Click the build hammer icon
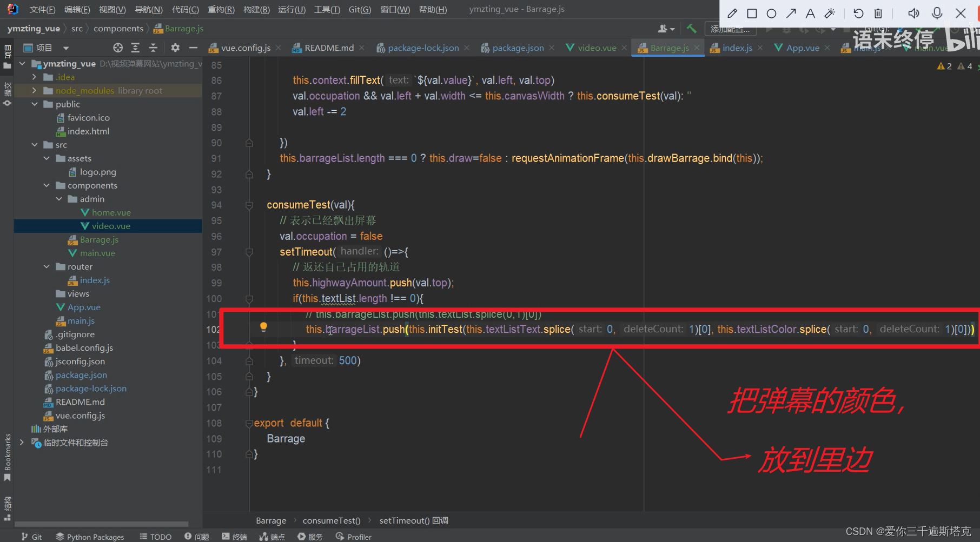980x542 pixels. [x=691, y=29]
